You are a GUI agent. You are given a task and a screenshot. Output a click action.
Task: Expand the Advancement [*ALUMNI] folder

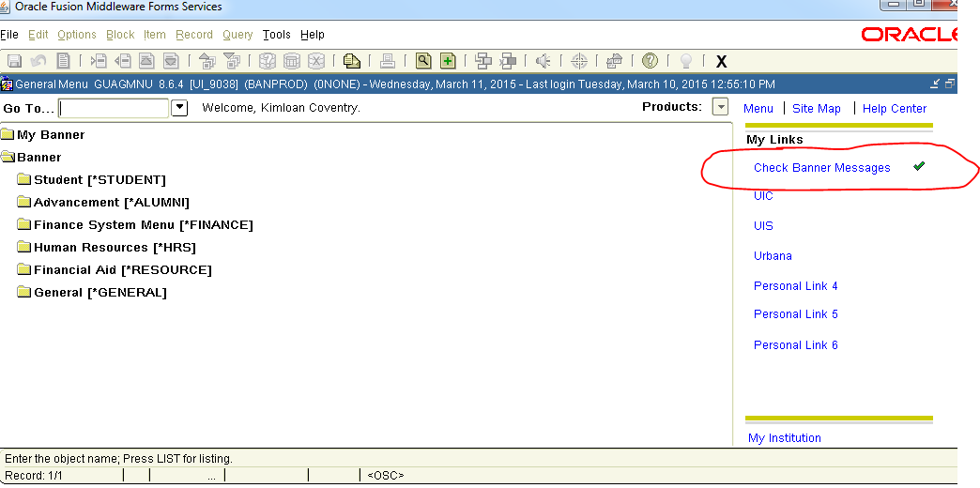click(x=24, y=203)
